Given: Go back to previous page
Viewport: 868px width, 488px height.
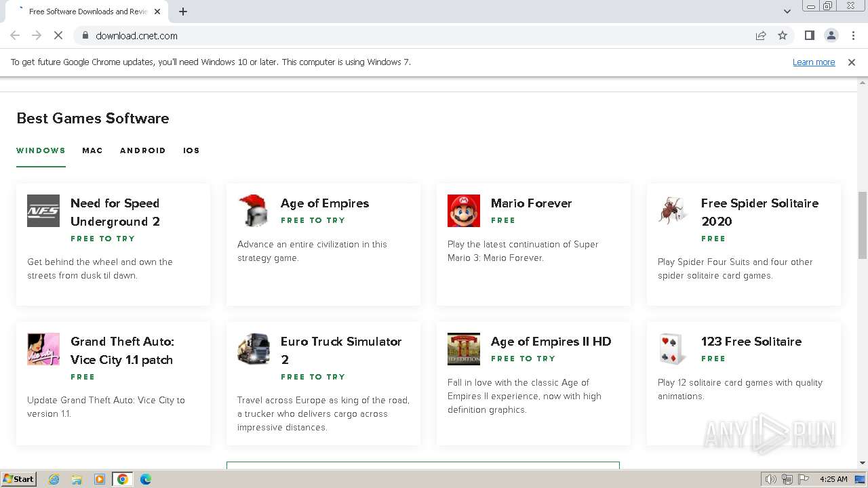Looking at the screenshot, I should (15, 35).
